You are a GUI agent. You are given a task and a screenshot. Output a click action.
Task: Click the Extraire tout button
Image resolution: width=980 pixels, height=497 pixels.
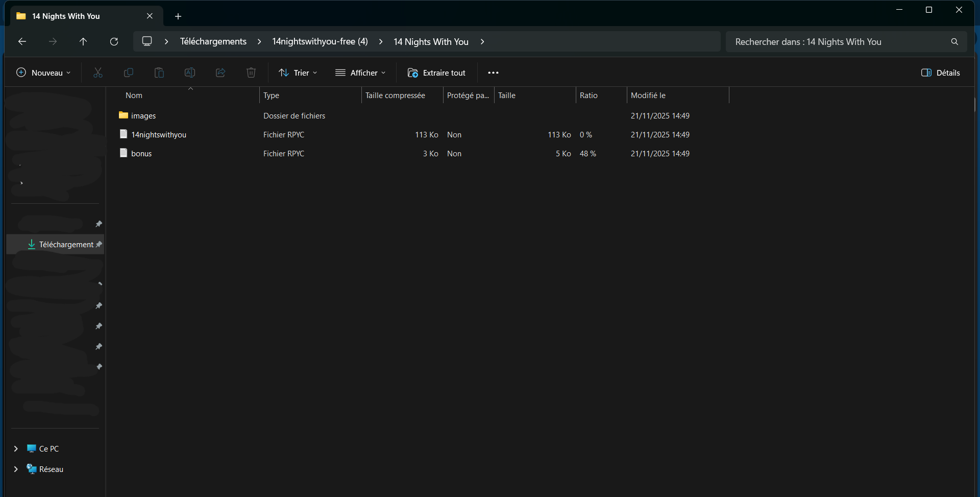[x=436, y=73]
